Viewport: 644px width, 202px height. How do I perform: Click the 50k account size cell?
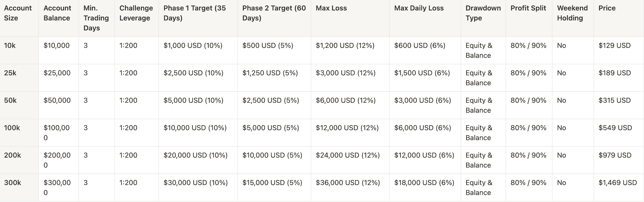(10, 101)
